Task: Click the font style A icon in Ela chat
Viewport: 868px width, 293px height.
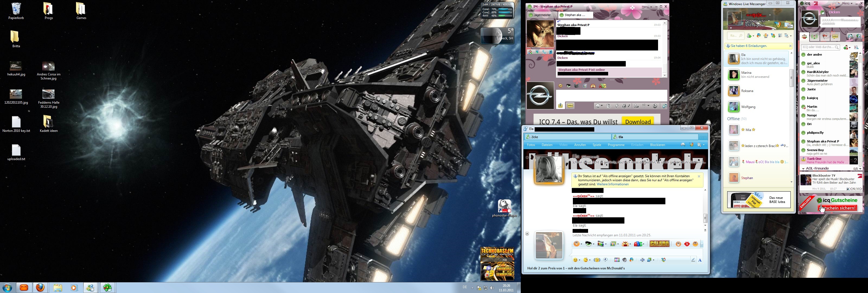Action: coord(700,260)
